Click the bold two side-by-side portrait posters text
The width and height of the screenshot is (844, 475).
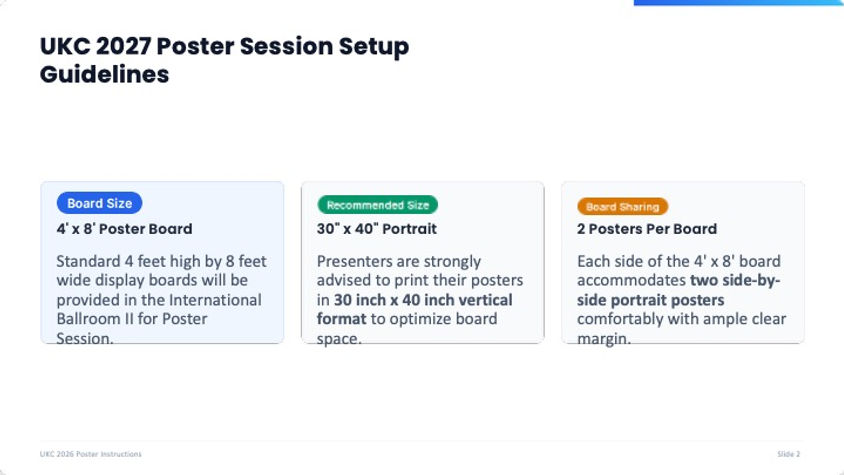[678, 290]
